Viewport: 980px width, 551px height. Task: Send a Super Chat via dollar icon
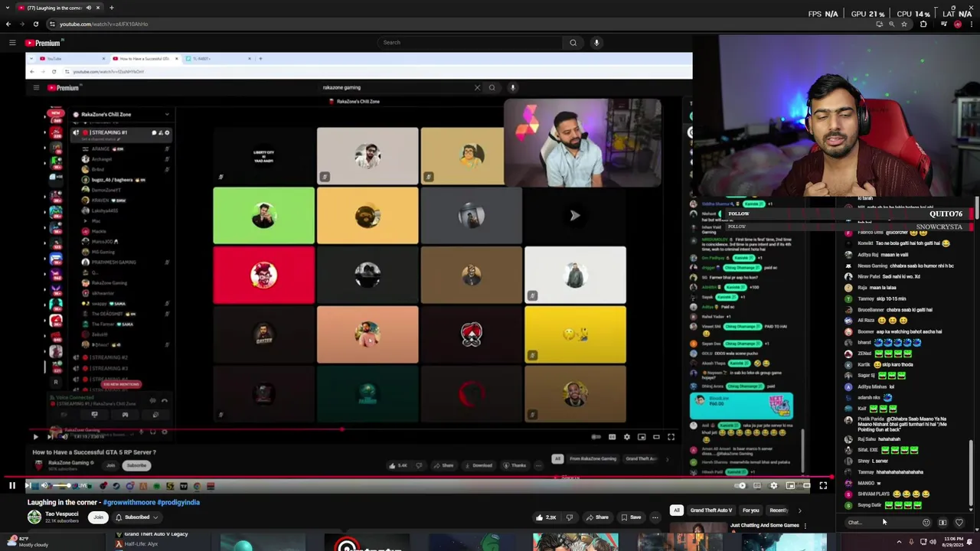click(942, 523)
